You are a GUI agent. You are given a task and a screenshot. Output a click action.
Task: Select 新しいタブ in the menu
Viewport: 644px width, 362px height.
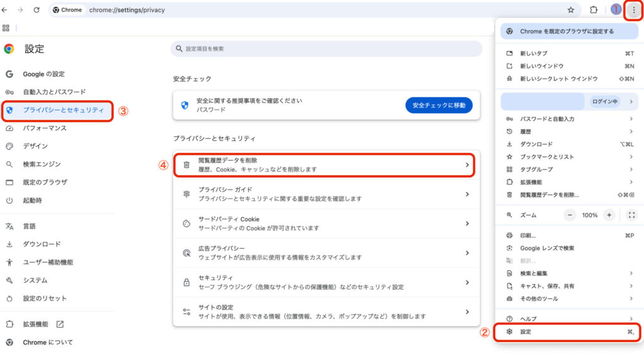tap(569, 54)
